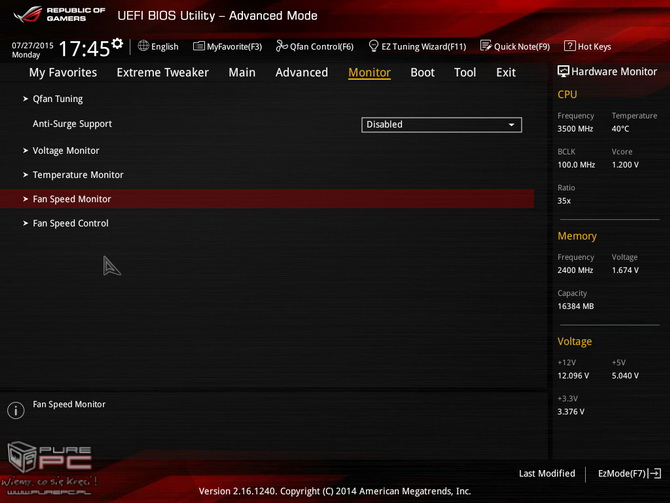Switch to the My Favorites tab

click(63, 73)
